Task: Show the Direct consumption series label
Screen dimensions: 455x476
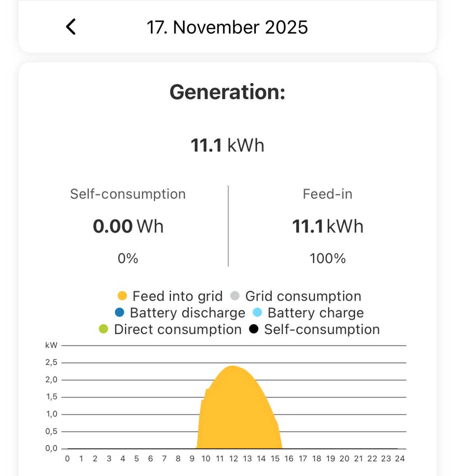Action: (x=178, y=330)
